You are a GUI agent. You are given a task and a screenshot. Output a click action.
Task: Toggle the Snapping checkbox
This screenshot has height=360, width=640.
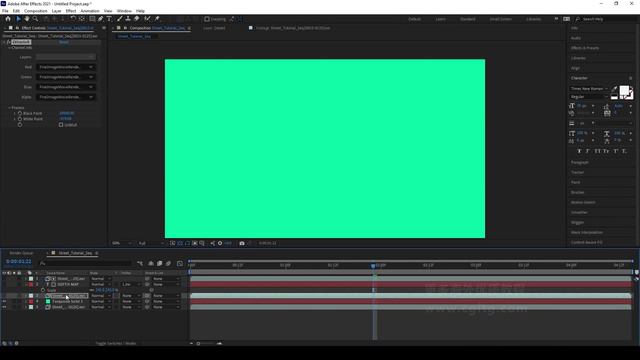tap(207, 19)
